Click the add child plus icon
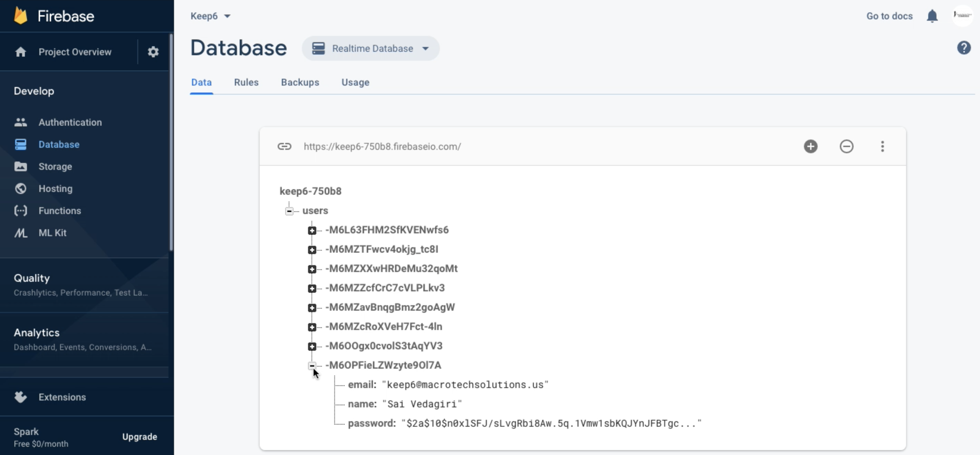The image size is (980, 455). point(810,146)
